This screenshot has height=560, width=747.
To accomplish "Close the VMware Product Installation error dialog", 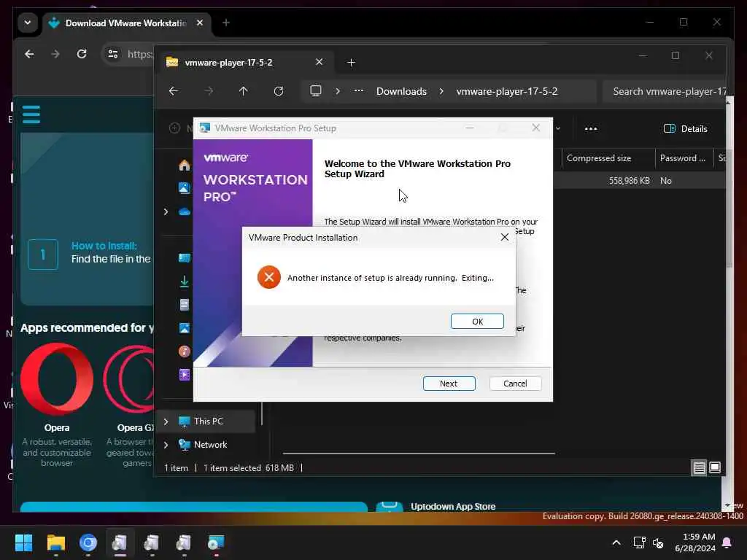I will [505, 237].
